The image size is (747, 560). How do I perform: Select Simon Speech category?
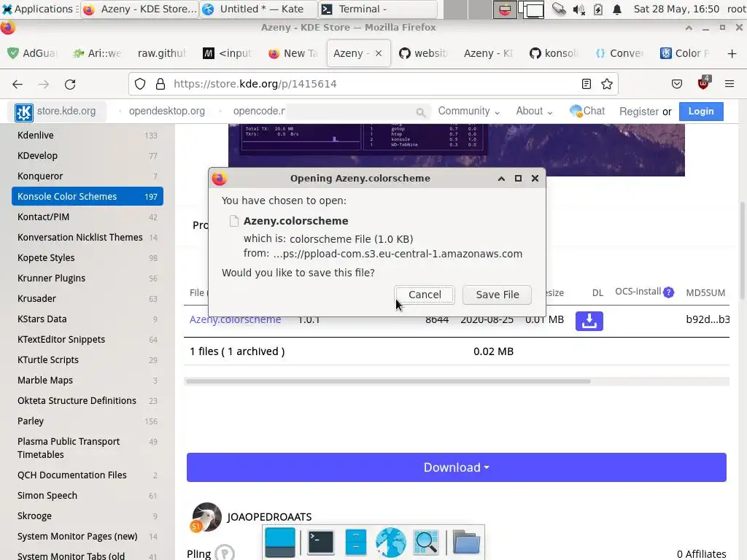(x=88, y=496)
